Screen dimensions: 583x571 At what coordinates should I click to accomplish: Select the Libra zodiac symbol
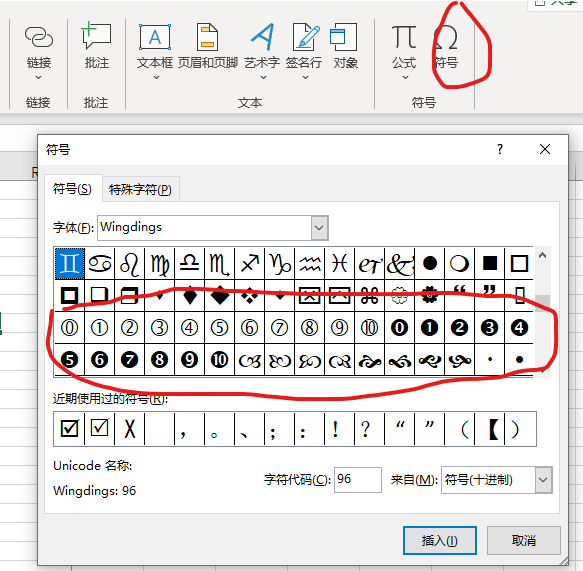pos(190,264)
